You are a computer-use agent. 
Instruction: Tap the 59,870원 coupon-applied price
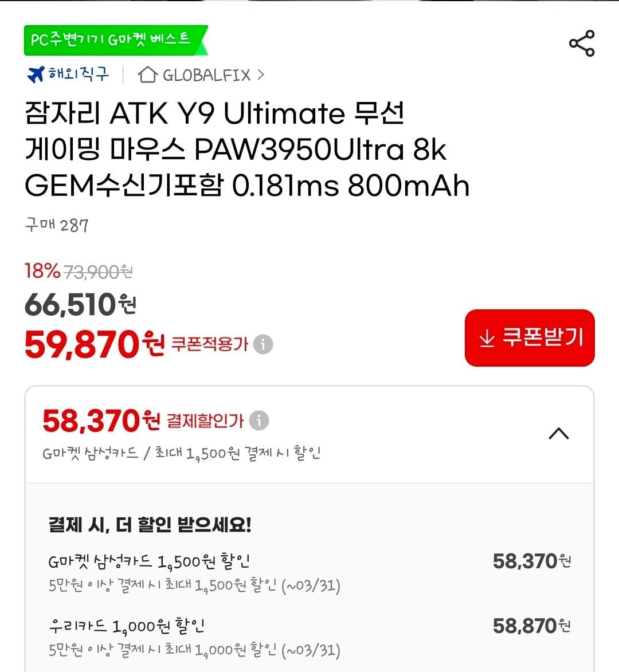(95, 344)
